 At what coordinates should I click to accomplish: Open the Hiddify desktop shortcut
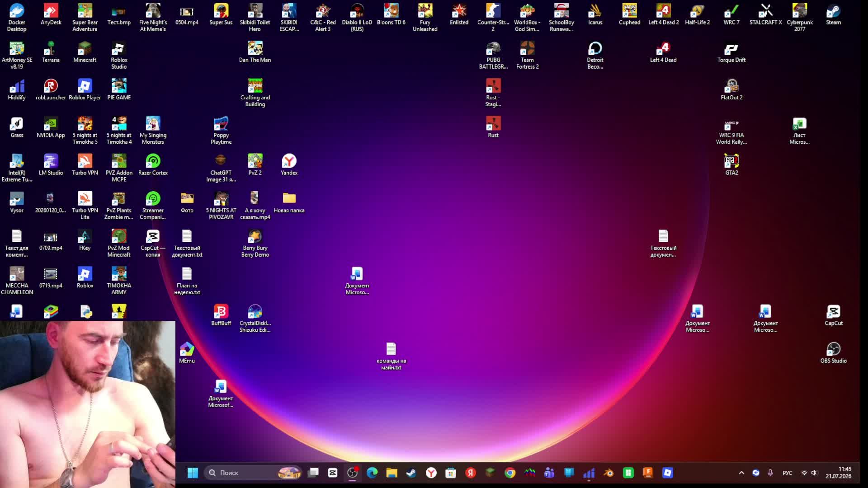17,89
